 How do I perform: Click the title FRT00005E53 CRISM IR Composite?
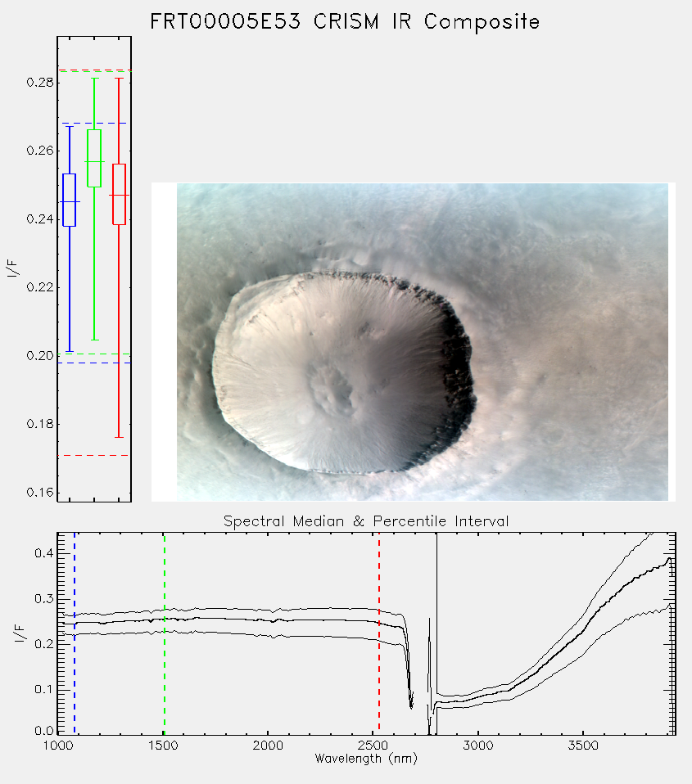pos(345,21)
